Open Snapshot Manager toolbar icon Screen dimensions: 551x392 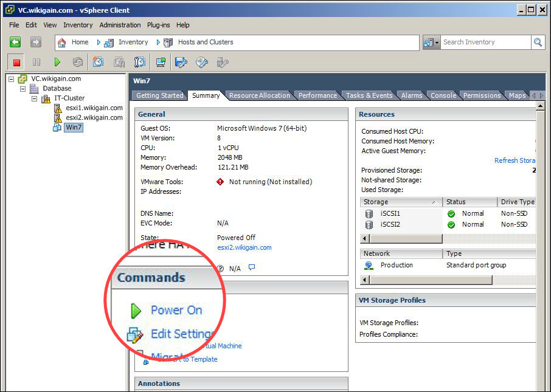point(139,63)
